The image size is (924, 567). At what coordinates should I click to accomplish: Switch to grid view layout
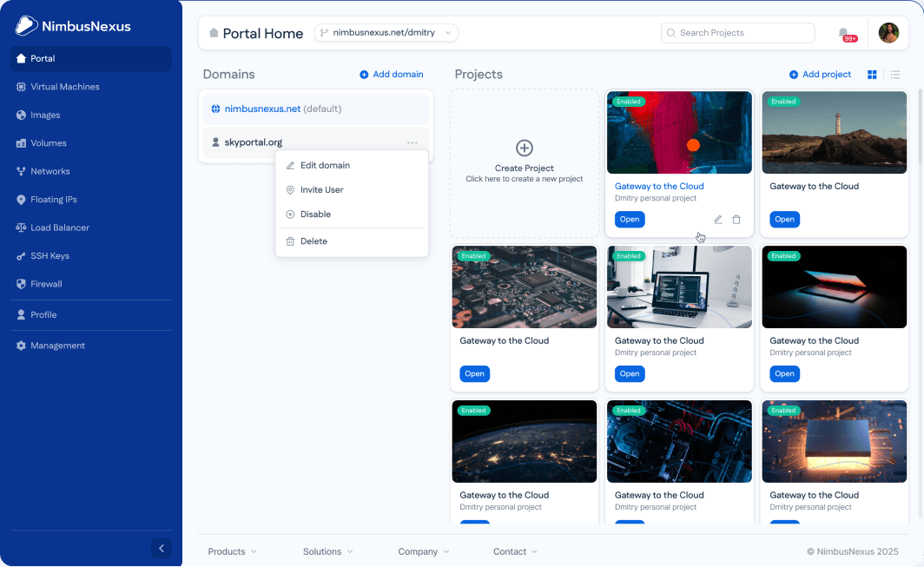click(x=872, y=75)
